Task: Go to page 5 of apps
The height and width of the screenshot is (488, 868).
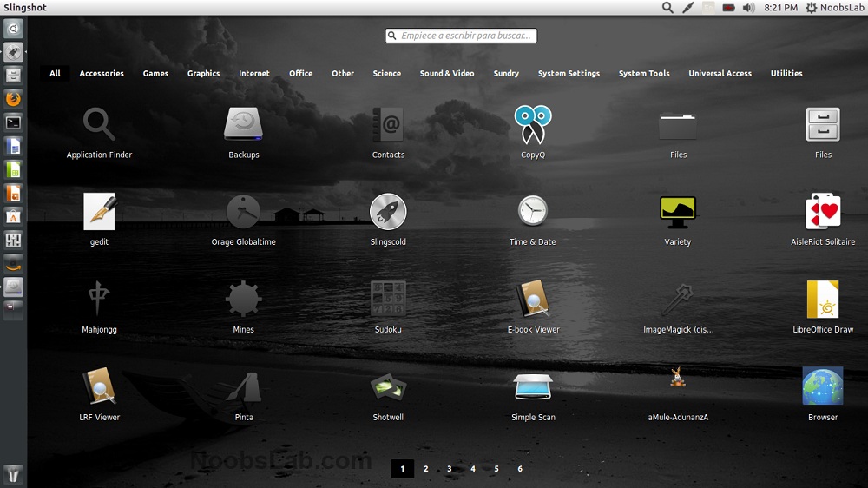Action: coord(496,469)
